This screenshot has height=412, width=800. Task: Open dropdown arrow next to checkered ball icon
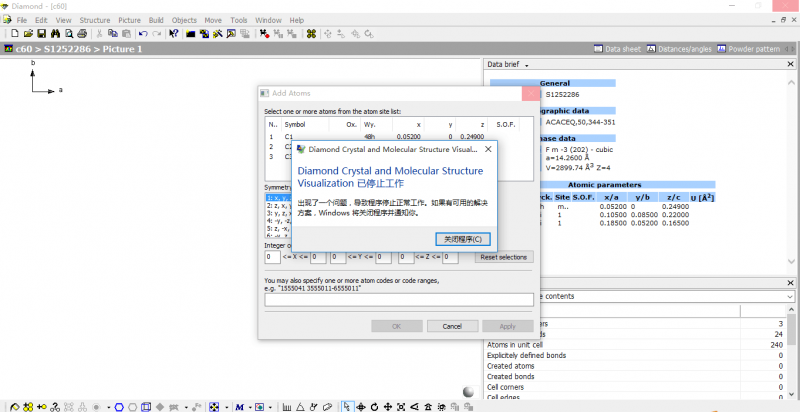click(227, 407)
